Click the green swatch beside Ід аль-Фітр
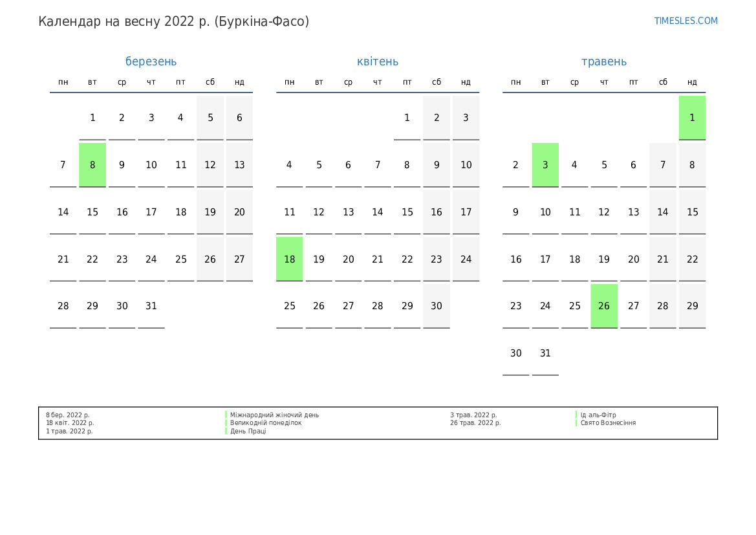The image size is (756, 535). [x=576, y=415]
